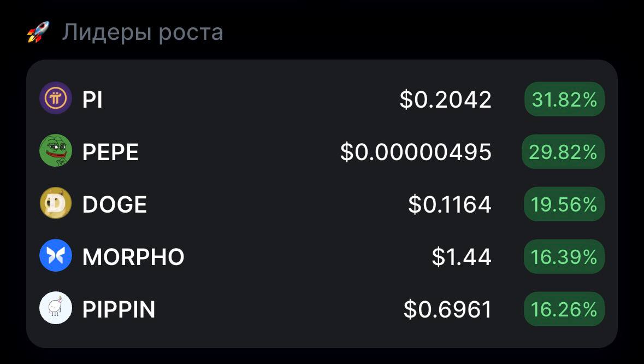Click the DOGE coin icon

coord(56,204)
